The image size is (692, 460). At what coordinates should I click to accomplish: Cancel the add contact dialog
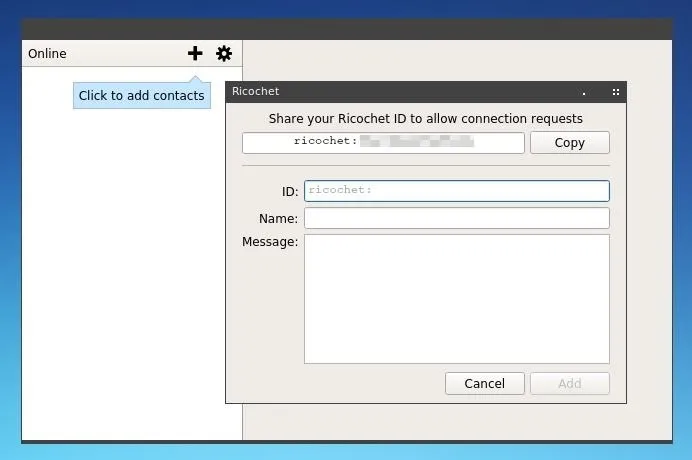(x=485, y=383)
